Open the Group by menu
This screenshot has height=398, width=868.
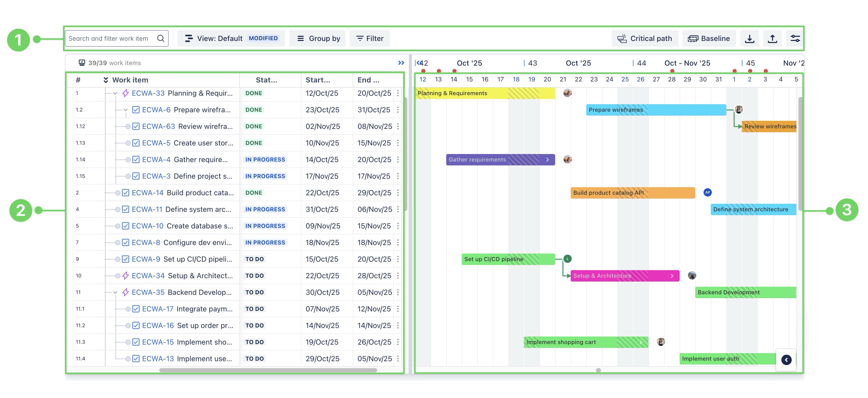coord(318,38)
